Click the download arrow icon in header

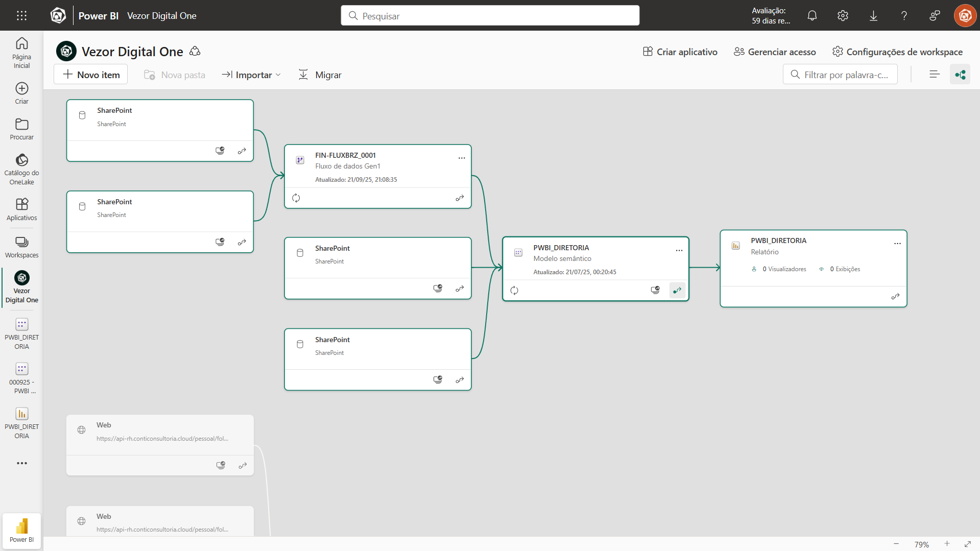tap(873, 16)
